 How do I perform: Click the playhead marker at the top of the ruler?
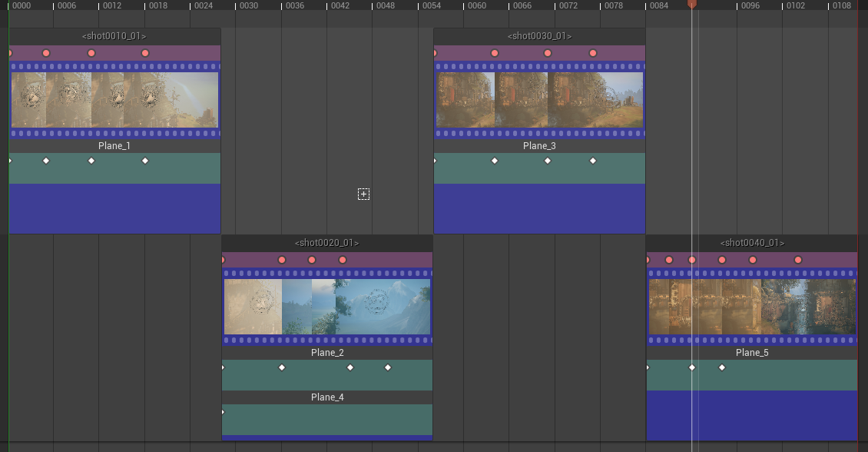click(x=691, y=4)
